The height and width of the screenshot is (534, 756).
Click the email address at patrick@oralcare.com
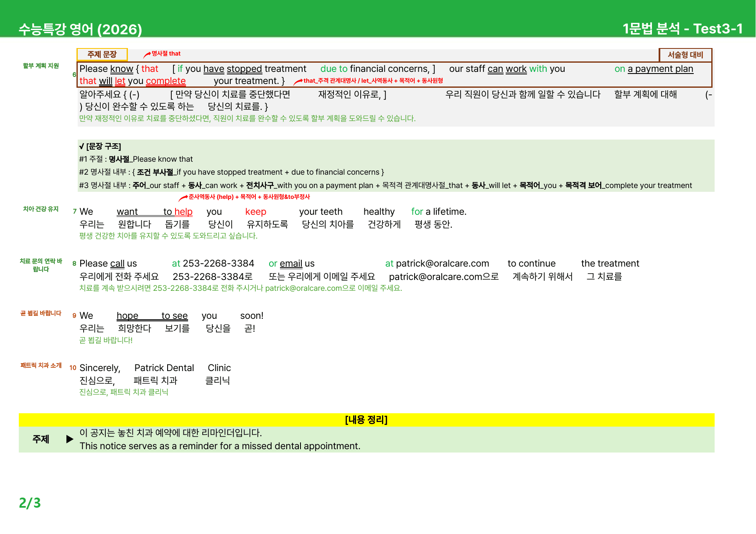tap(437, 264)
